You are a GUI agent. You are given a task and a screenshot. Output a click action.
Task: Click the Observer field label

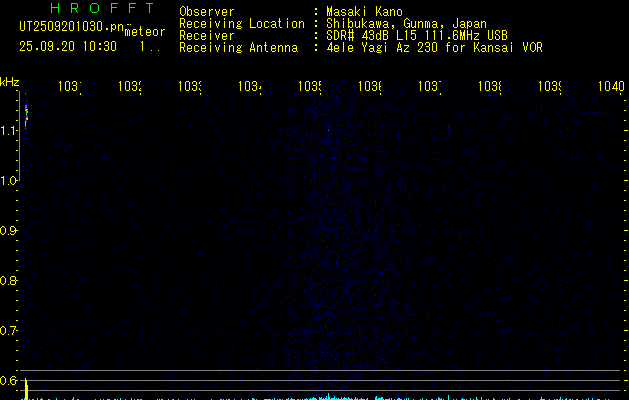205,12
